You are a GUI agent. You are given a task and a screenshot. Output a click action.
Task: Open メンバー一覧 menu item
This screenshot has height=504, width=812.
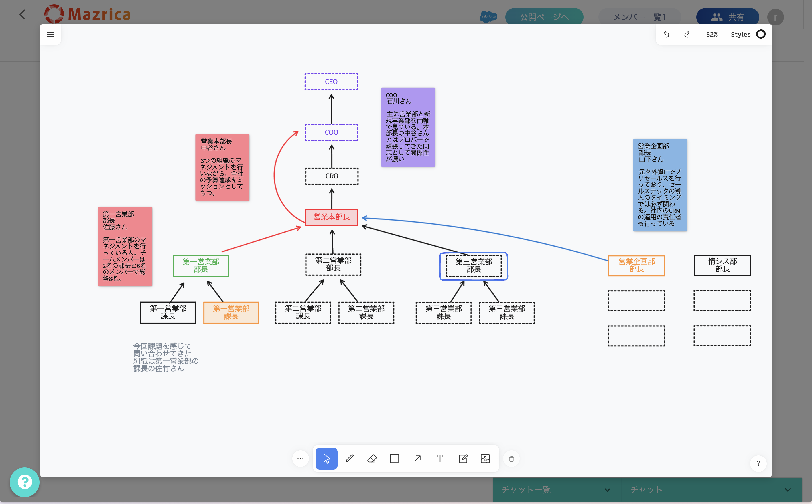pyautogui.click(x=639, y=16)
